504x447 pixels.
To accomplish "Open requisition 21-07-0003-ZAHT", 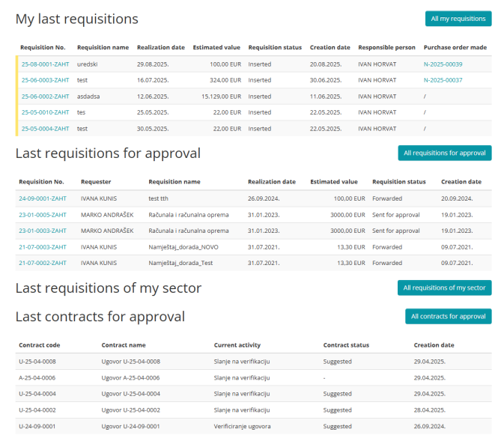I will coord(43,247).
